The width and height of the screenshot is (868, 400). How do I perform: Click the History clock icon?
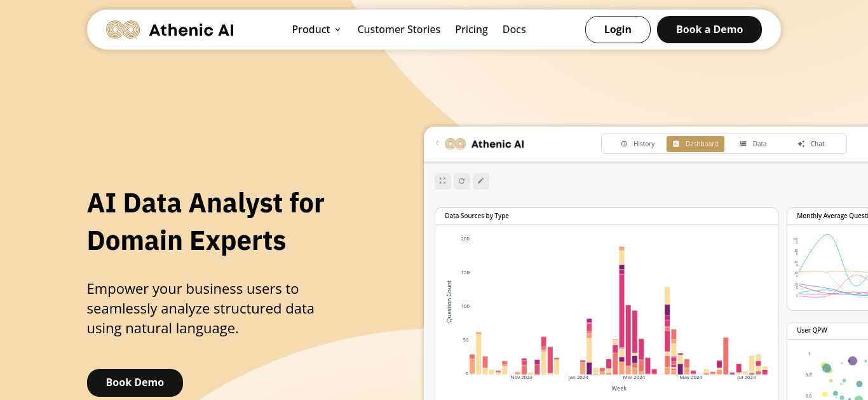[x=624, y=144]
